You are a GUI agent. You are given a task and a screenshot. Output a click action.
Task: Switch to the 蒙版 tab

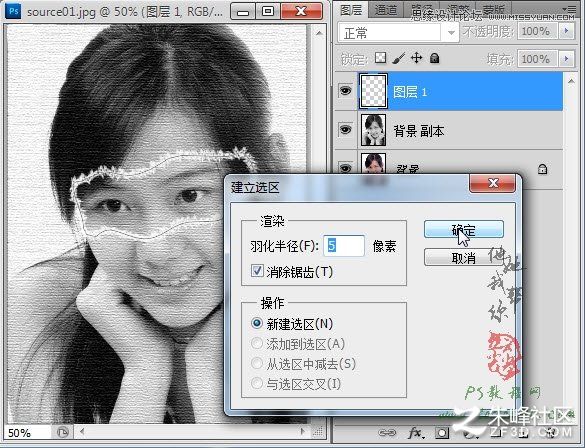click(493, 10)
